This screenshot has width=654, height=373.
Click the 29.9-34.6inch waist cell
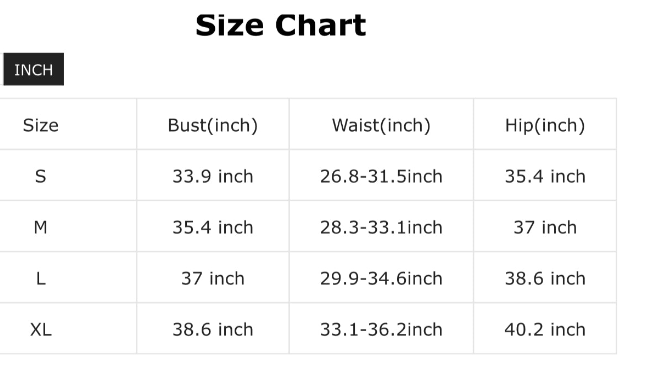pos(381,278)
